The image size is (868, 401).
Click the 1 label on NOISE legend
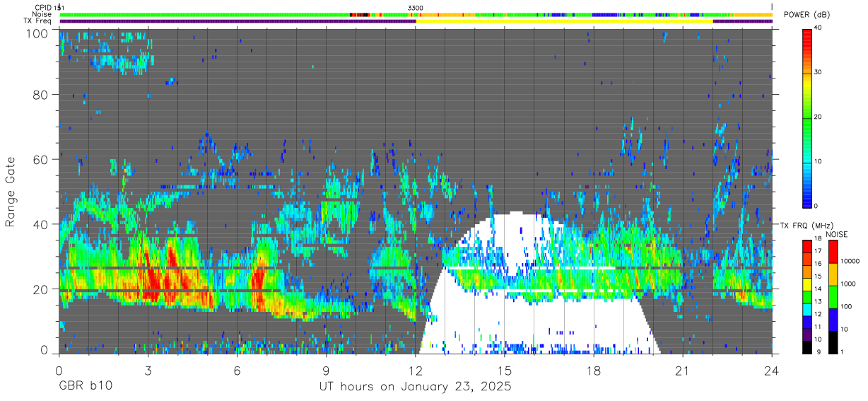pos(842,351)
